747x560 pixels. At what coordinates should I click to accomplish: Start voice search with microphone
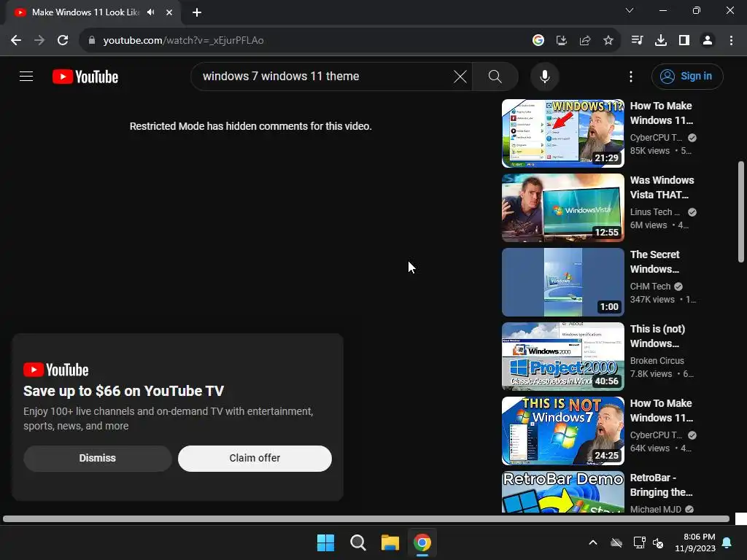[x=544, y=76]
